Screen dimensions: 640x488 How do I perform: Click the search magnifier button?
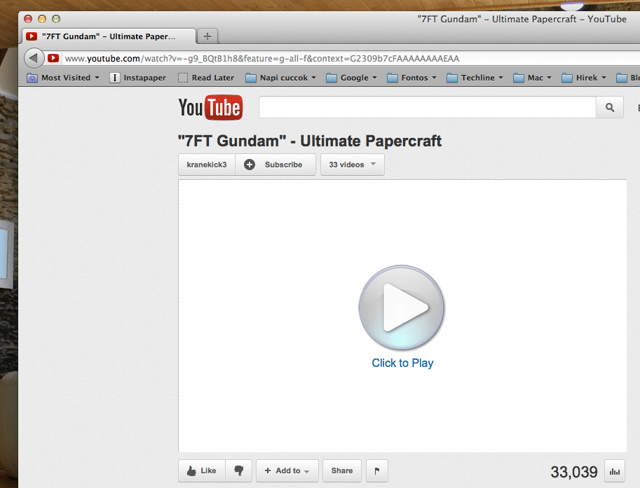coord(609,107)
